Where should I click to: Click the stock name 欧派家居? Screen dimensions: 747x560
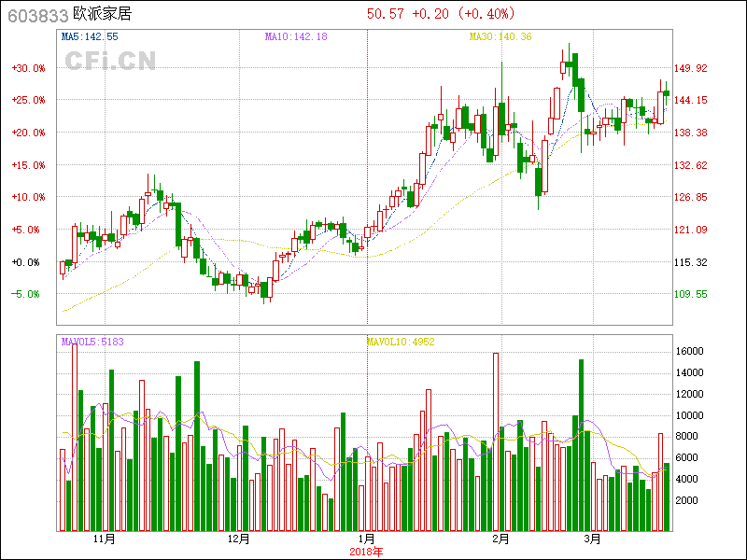point(103,14)
